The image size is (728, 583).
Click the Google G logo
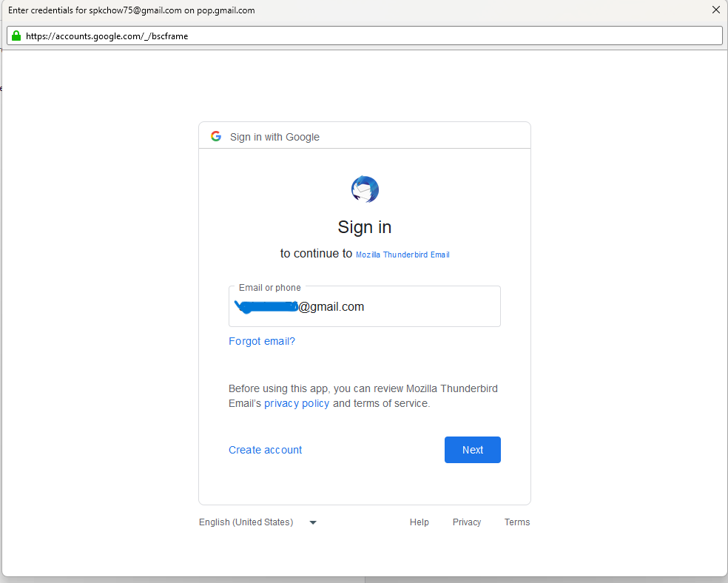[x=216, y=136]
